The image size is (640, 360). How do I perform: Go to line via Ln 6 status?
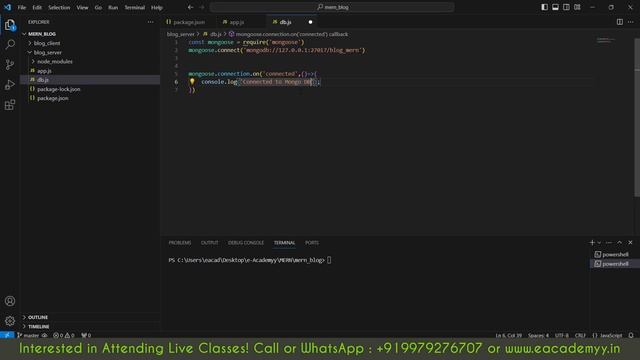pyautogui.click(x=509, y=336)
